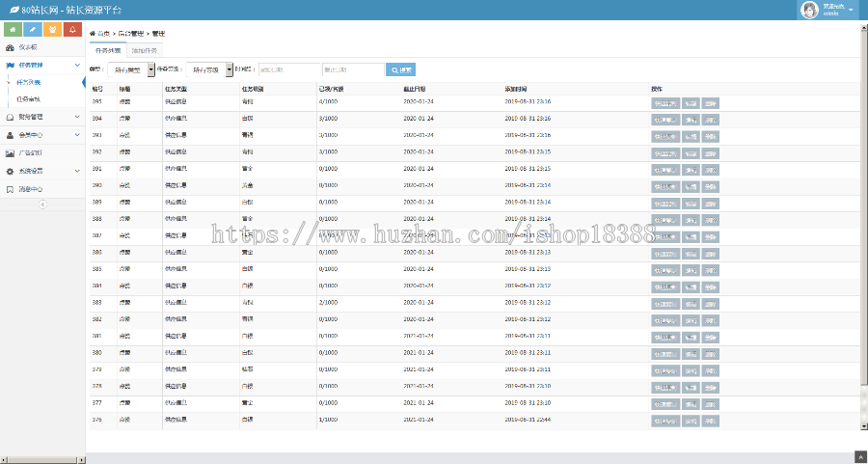This screenshot has height=464, width=868.
Task: Click the back-to-top arrow at bottom right
Action: (x=859, y=456)
